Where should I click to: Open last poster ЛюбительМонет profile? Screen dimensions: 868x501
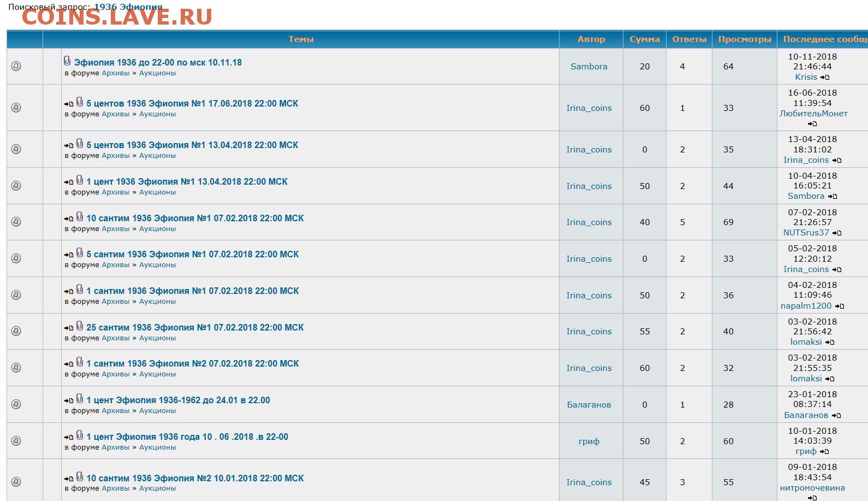pyautogui.click(x=814, y=114)
